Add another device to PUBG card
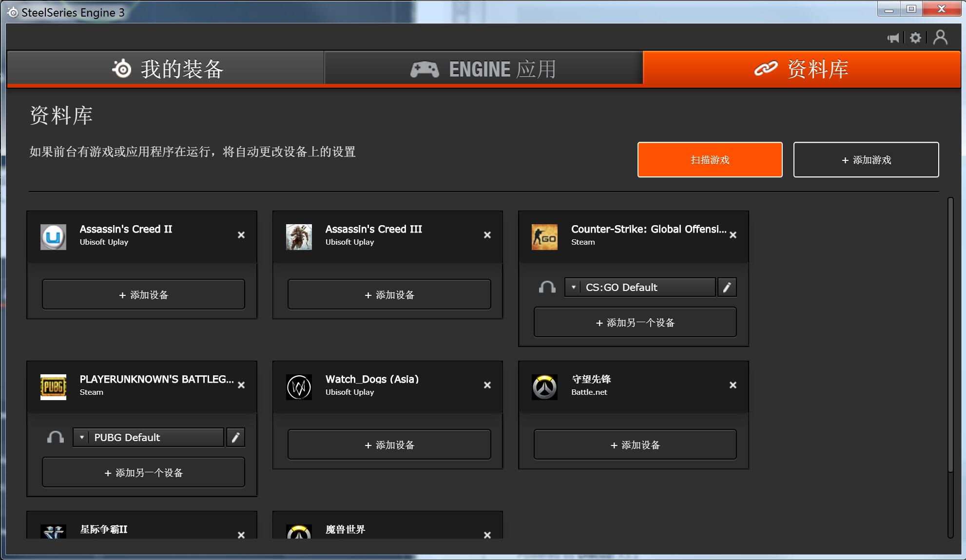The height and width of the screenshot is (560, 966). 143,472
